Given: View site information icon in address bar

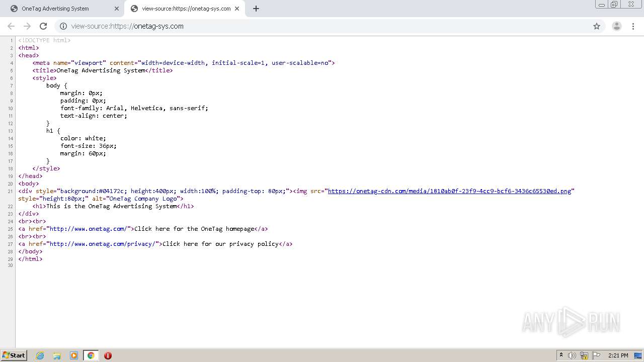Looking at the screenshot, I should coord(63,26).
